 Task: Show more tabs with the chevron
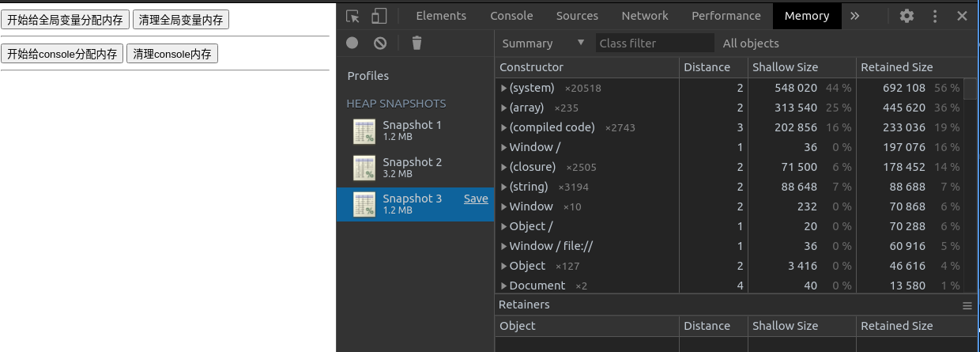[x=855, y=16]
